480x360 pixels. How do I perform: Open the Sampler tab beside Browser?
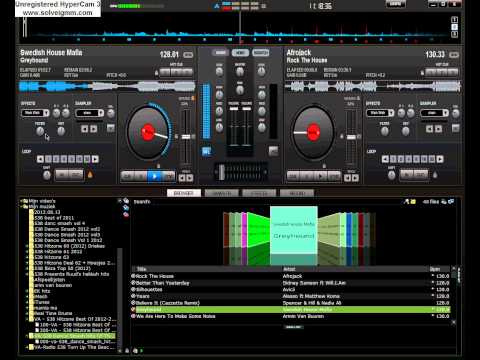pos(222,193)
